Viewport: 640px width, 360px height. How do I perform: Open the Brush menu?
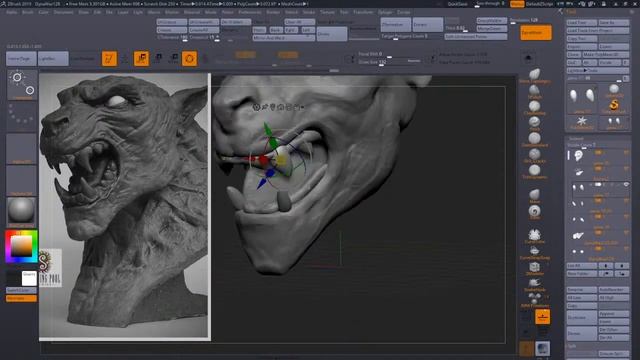(28, 12)
